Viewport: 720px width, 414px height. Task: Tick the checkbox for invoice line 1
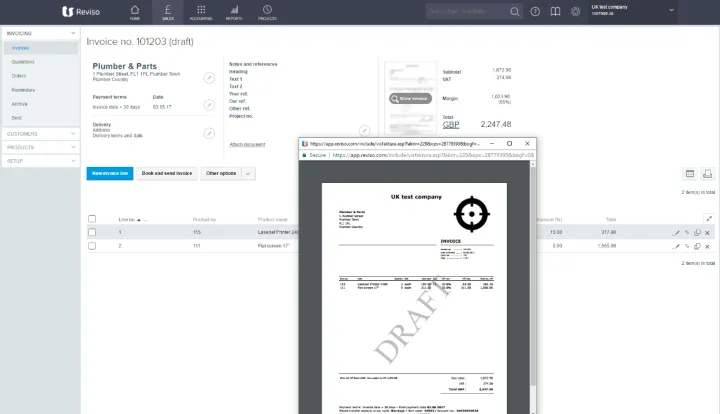click(92, 232)
